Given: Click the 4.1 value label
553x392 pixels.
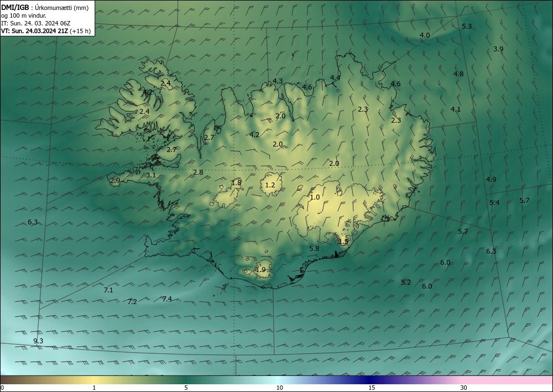Looking at the screenshot, I should tap(456, 109).
